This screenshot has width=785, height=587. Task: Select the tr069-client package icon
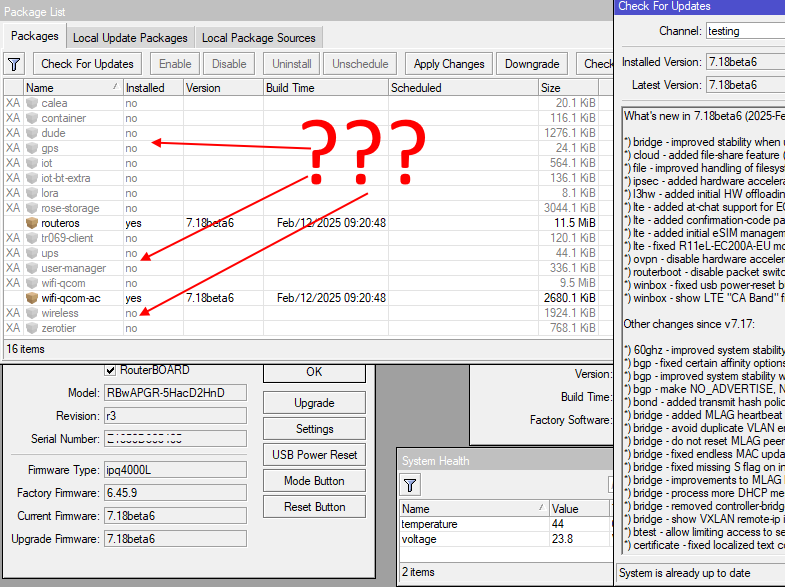32,238
